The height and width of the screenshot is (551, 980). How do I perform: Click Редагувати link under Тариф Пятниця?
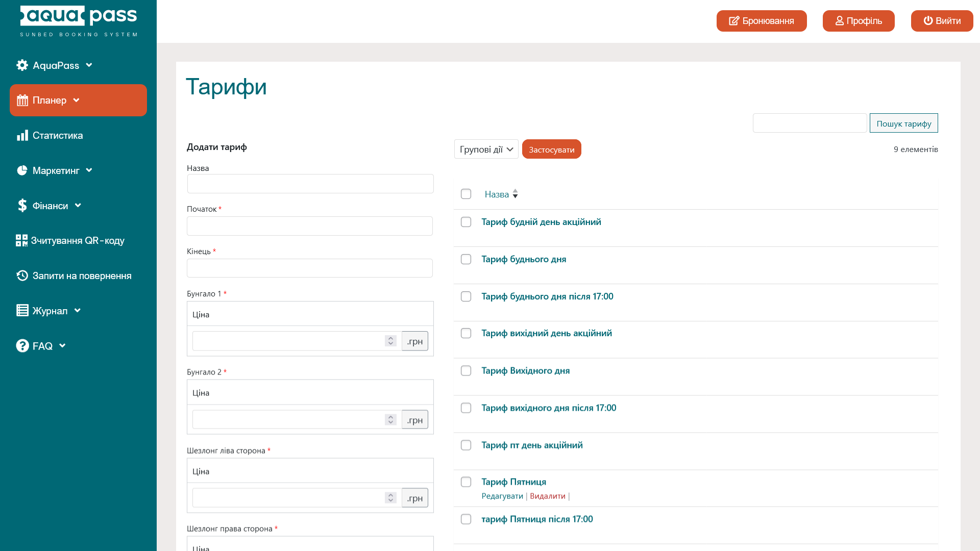pyautogui.click(x=502, y=496)
